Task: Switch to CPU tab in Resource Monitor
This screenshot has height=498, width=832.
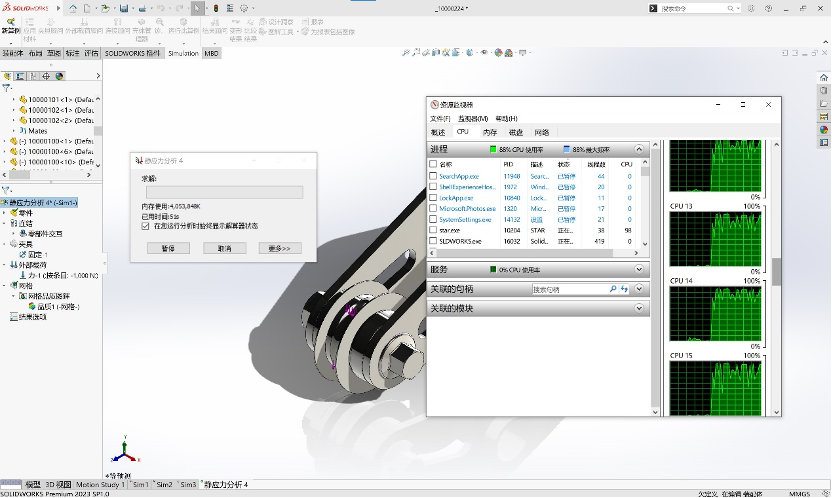Action: tap(463, 132)
